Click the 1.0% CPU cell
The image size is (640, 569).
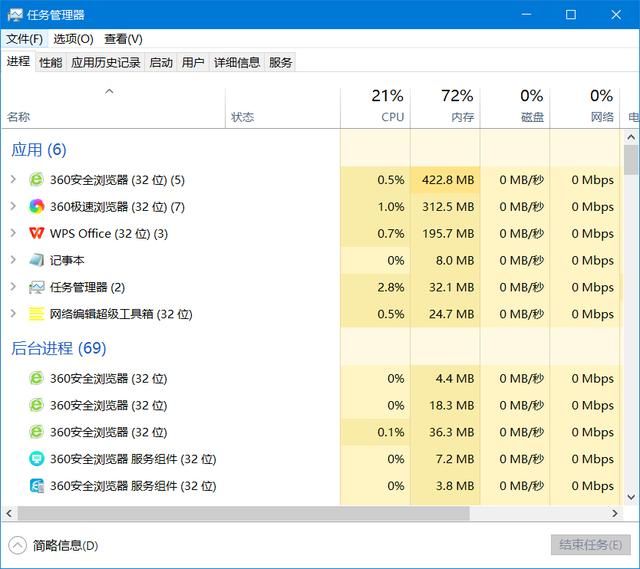tap(375, 207)
